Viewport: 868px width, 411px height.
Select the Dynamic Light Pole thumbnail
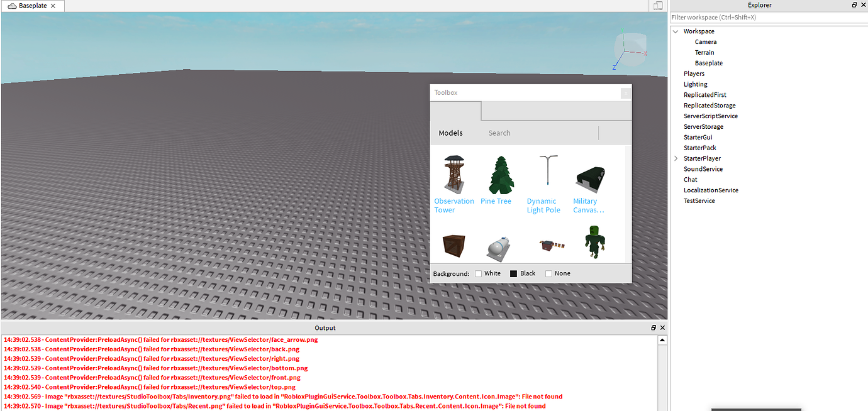(548, 170)
